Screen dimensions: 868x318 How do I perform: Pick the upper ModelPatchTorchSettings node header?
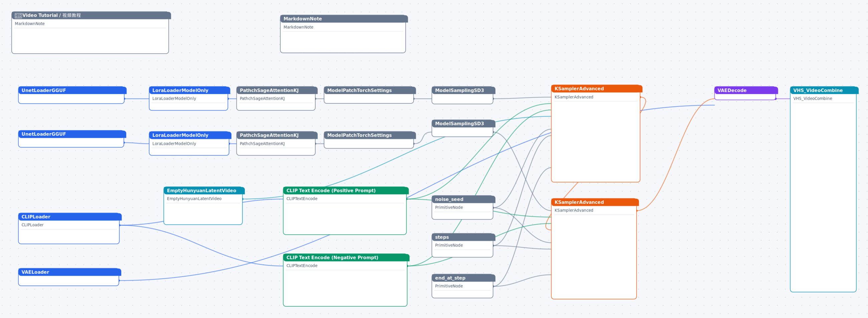point(370,90)
